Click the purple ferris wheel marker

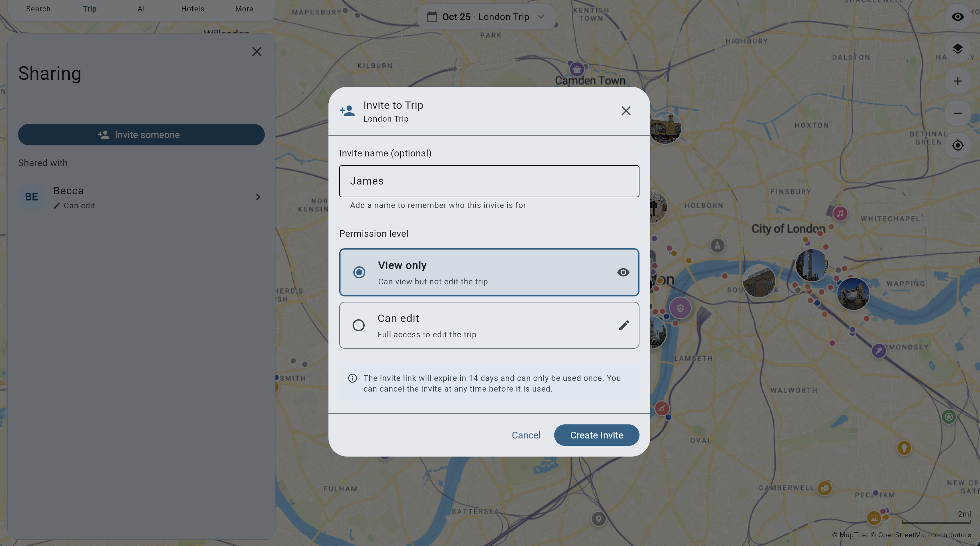pos(680,308)
